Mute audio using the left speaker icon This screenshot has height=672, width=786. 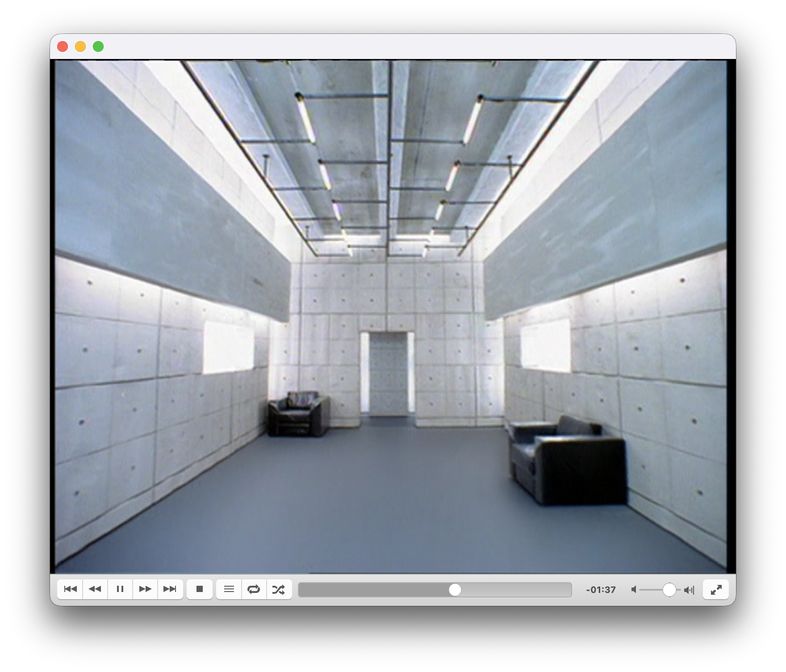(634, 589)
